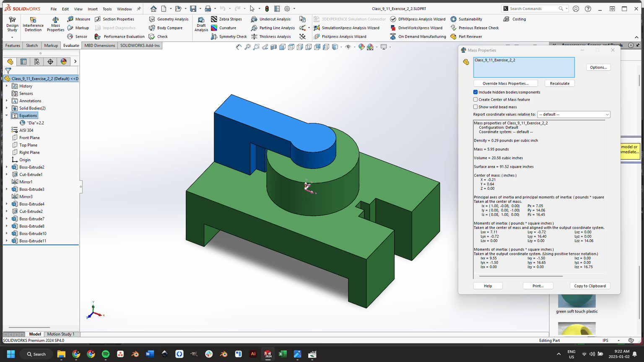644x362 pixels.
Task: Expand the Cut-Extrude1 feature
Action: pyautogui.click(x=7, y=174)
